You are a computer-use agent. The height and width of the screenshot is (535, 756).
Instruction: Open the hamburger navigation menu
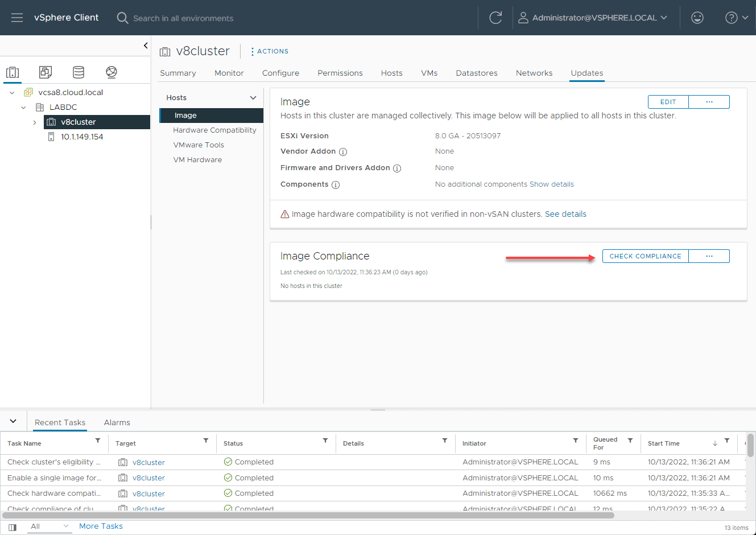[x=17, y=18]
